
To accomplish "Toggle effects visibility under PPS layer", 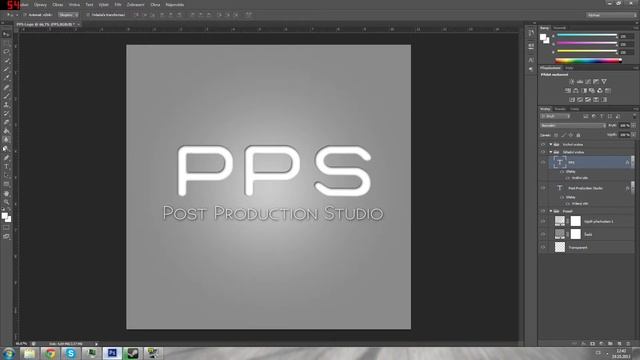I will coord(562,172).
